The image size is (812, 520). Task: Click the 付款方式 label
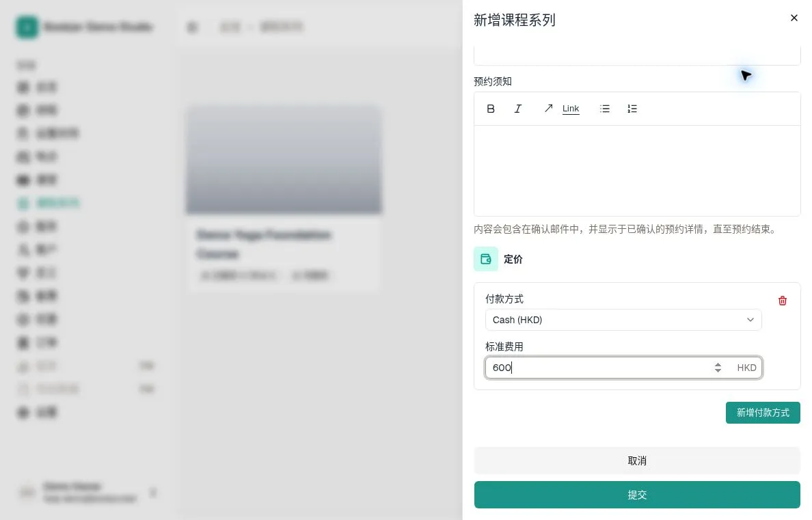pos(504,299)
